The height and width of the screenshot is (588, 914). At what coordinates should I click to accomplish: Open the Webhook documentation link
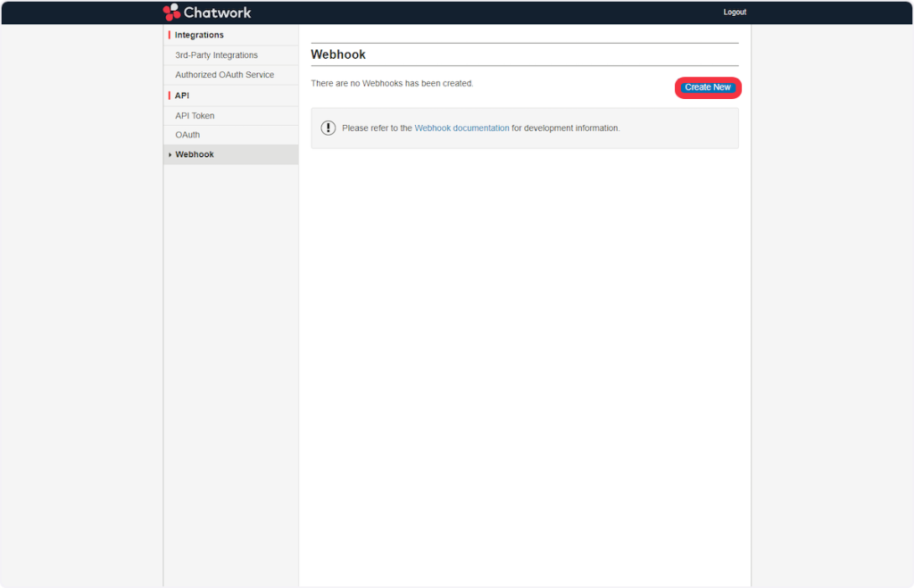pyautogui.click(x=461, y=128)
